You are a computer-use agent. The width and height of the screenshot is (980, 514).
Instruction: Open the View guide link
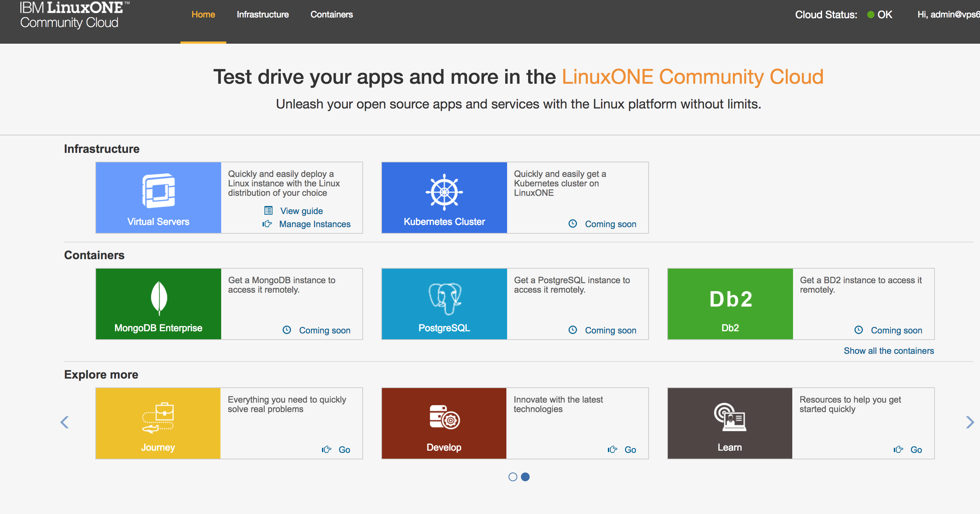click(x=301, y=211)
